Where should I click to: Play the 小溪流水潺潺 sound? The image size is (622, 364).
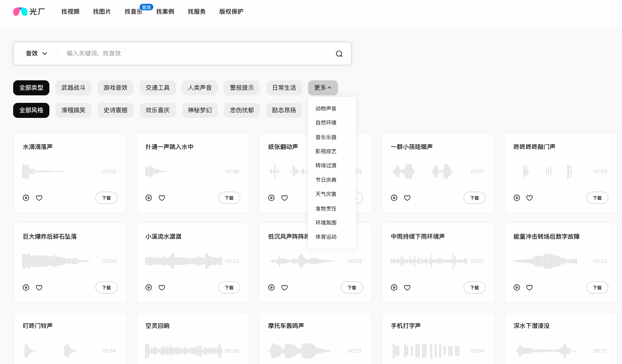149,287
